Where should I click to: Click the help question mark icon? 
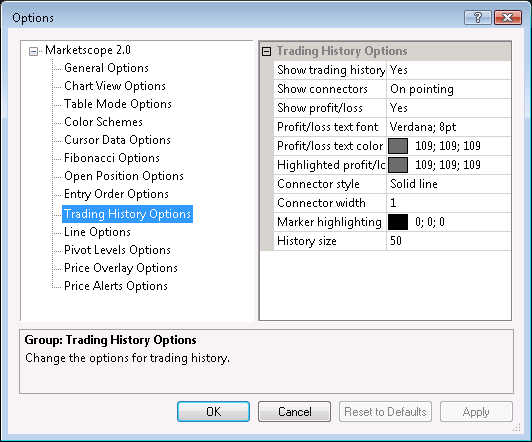(478, 17)
